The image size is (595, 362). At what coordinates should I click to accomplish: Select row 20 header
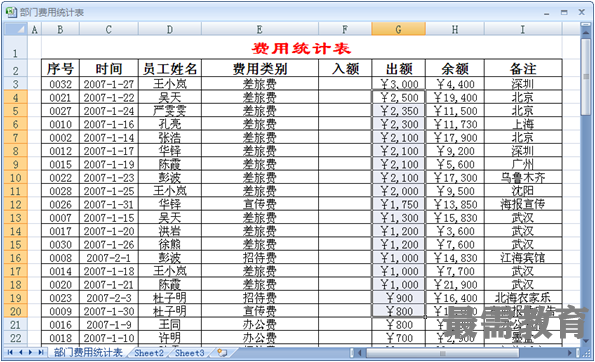(15, 312)
